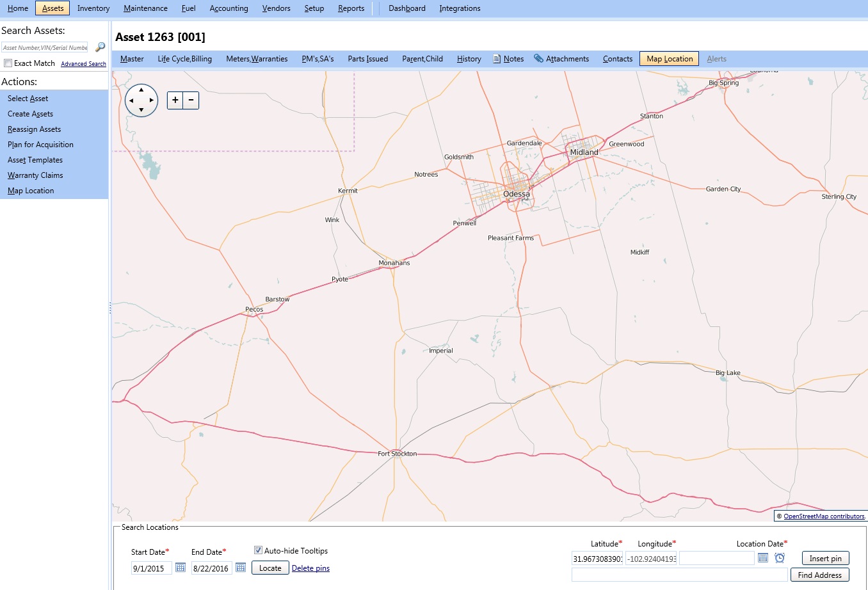Switch to the Contacts tab
Viewport: 868px width, 590px height.
point(617,59)
